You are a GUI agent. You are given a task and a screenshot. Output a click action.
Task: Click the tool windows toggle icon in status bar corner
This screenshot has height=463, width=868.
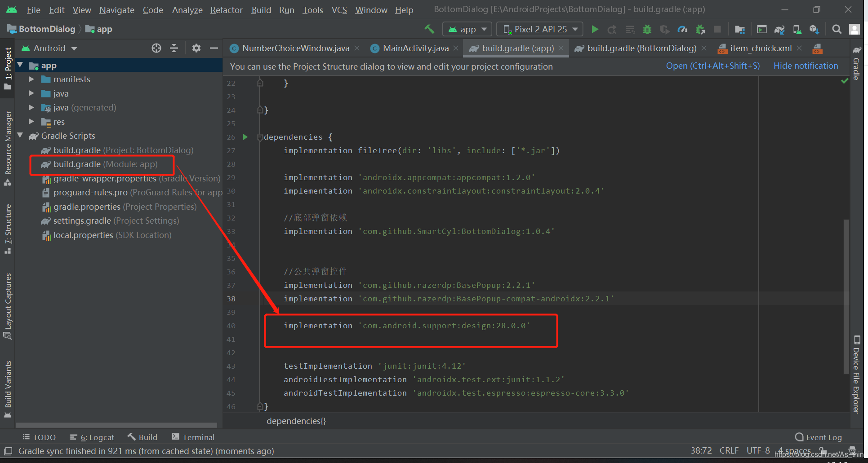8,451
